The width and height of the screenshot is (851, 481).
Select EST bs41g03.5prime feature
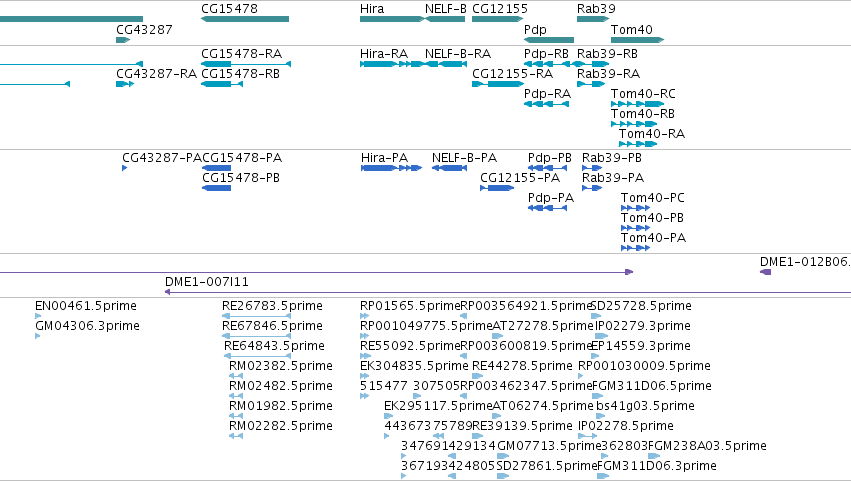(600, 417)
